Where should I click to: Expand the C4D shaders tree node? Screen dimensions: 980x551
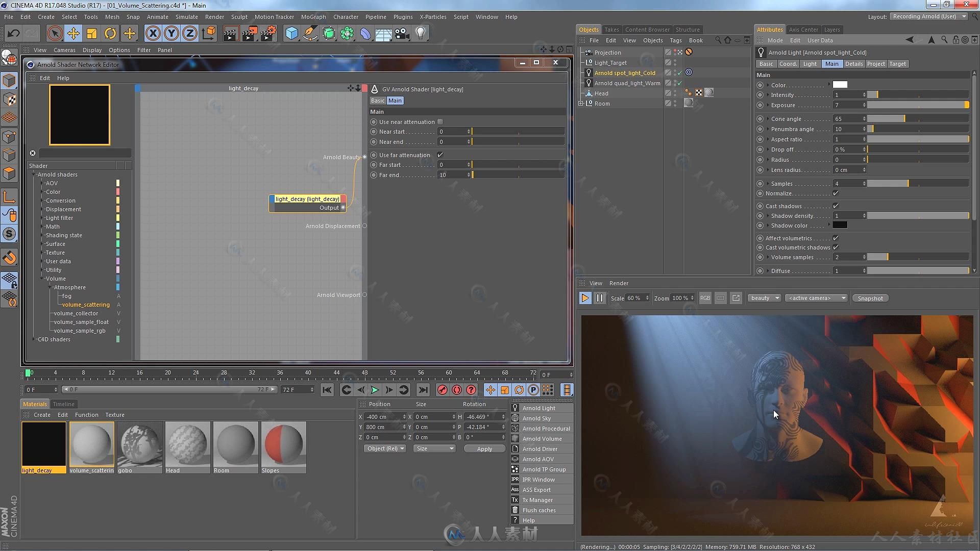pos(34,339)
